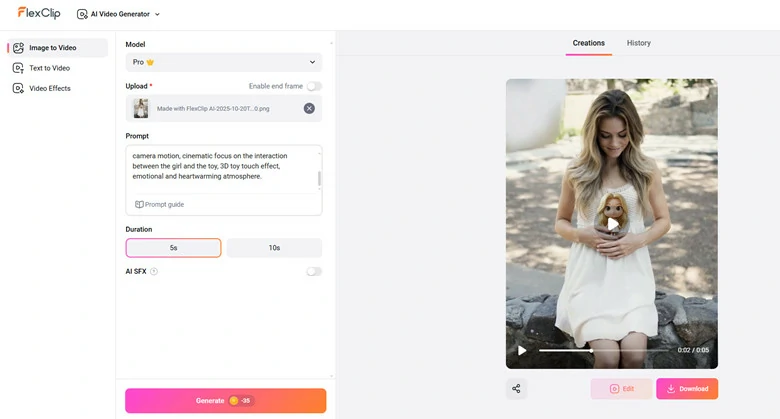Open the AI Video Generator dropdown menu
The height and width of the screenshot is (419, 780).
click(119, 14)
